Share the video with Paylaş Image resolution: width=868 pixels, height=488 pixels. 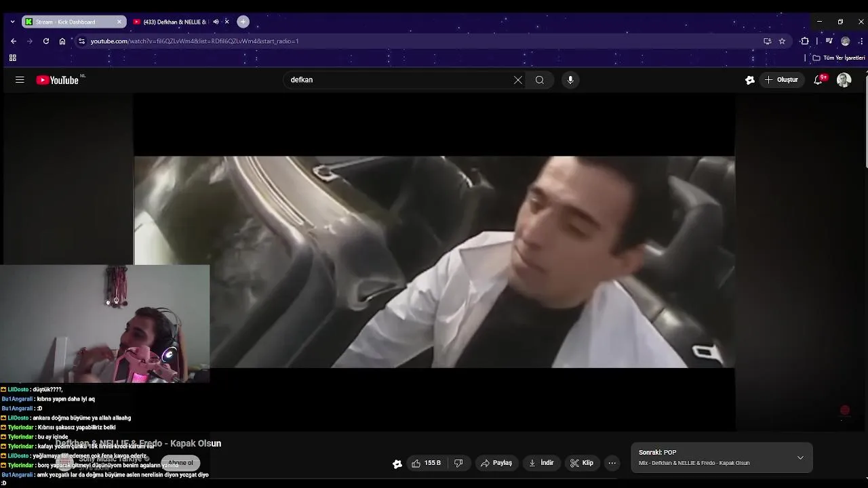[496, 464]
